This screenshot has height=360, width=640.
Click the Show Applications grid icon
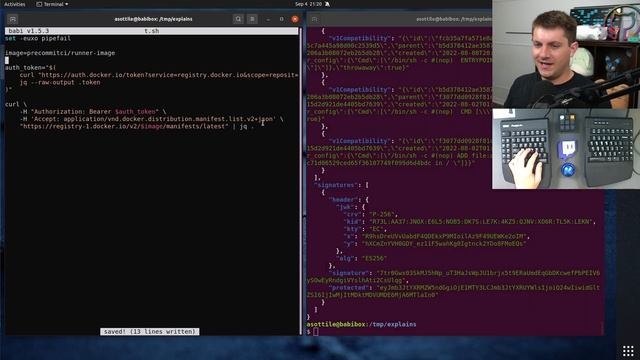(628, 351)
